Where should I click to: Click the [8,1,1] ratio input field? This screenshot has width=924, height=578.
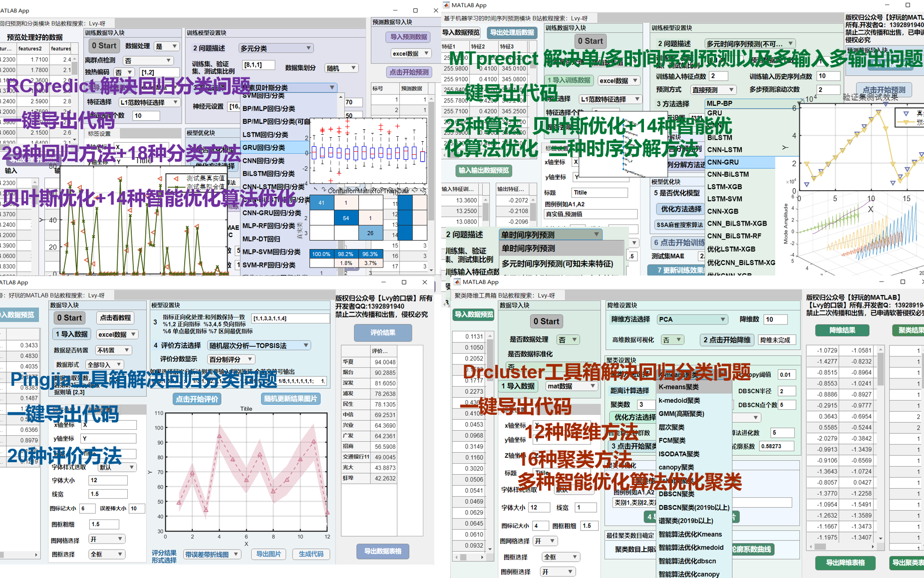(x=259, y=65)
